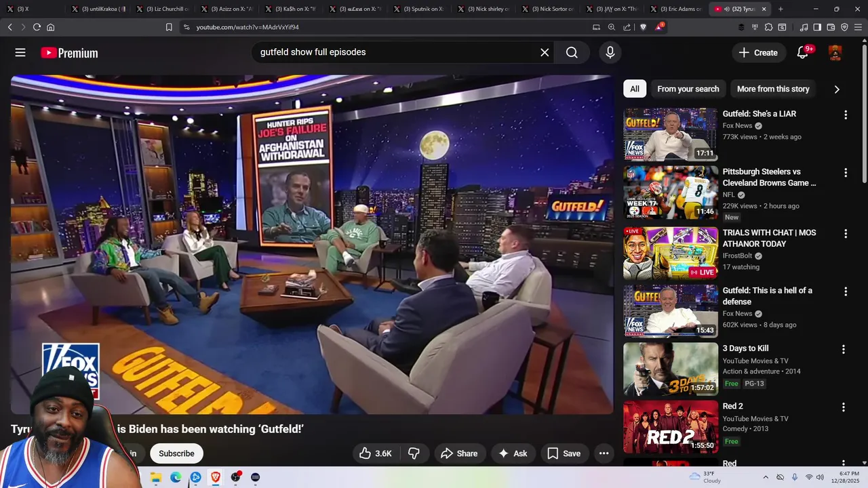This screenshot has height=488, width=868.
Task: Open Brave Shields lion icon
Action: 643,27
